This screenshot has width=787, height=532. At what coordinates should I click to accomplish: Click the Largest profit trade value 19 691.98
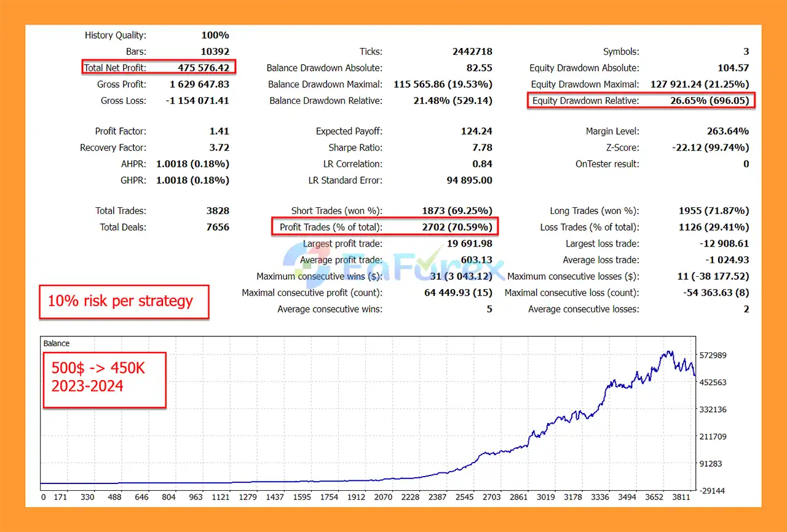469,244
